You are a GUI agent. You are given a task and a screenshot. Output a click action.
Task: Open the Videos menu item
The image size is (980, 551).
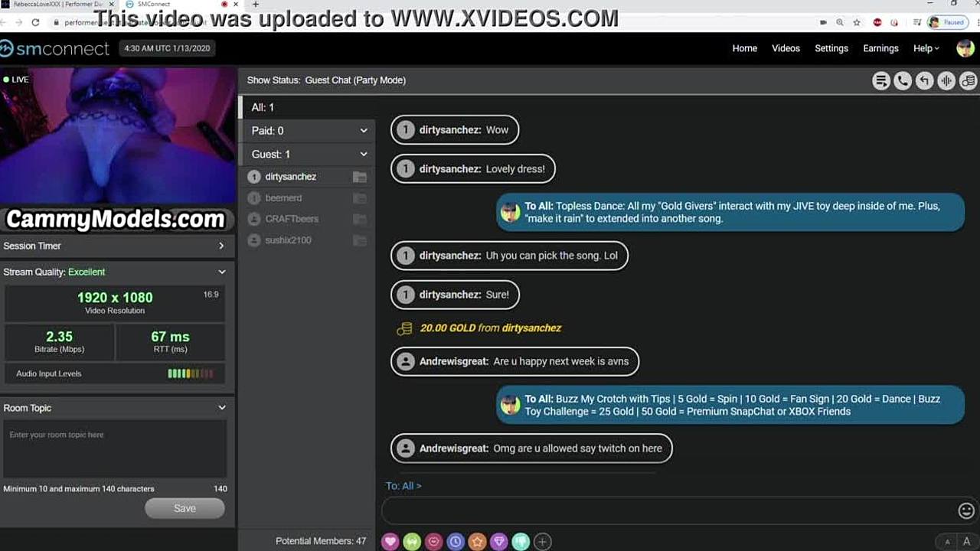(786, 48)
